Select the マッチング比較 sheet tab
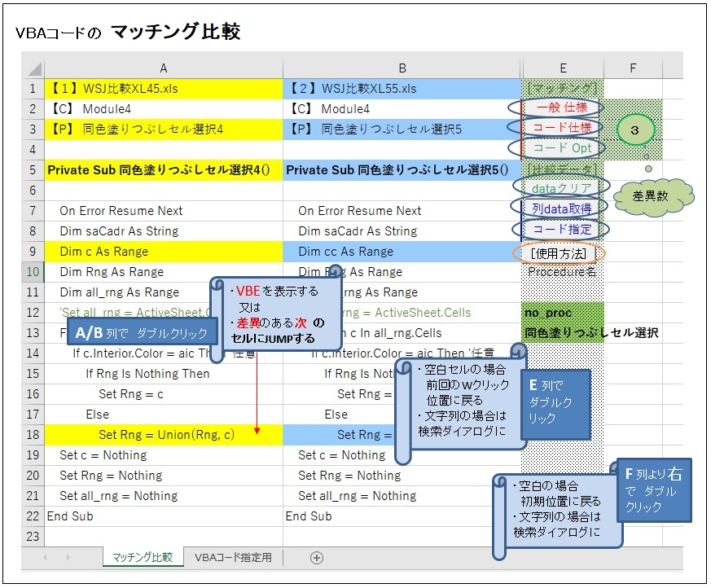This screenshot has width=711, height=588. pos(142,558)
